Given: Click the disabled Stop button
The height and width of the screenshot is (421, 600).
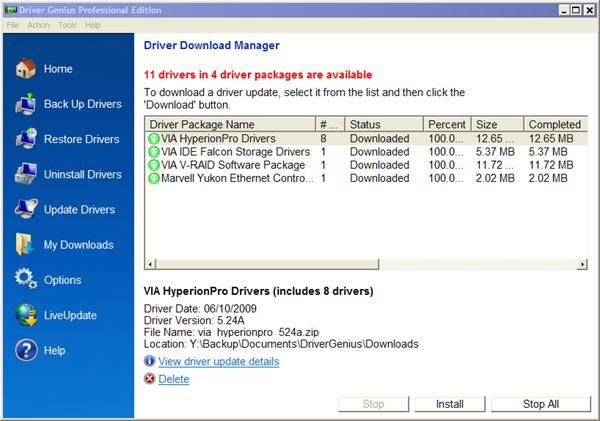Looking at the screenshot, I should click(x=373, y=404).
